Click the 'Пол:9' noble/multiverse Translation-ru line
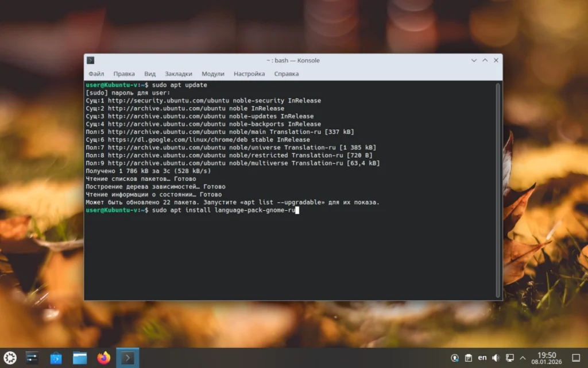The width and height of the screenshot is (588, 368). point(233,163)
